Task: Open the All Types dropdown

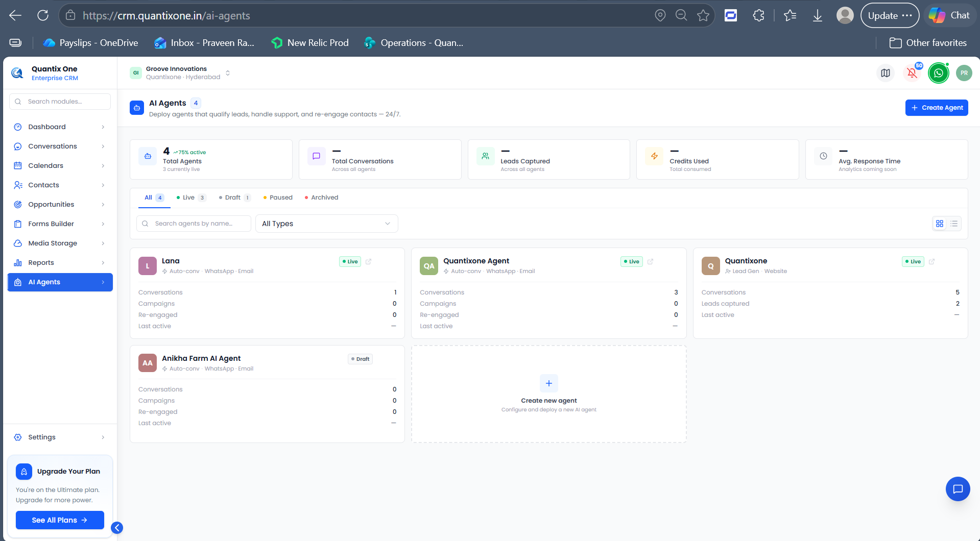Action: click(x=327, y=224)
